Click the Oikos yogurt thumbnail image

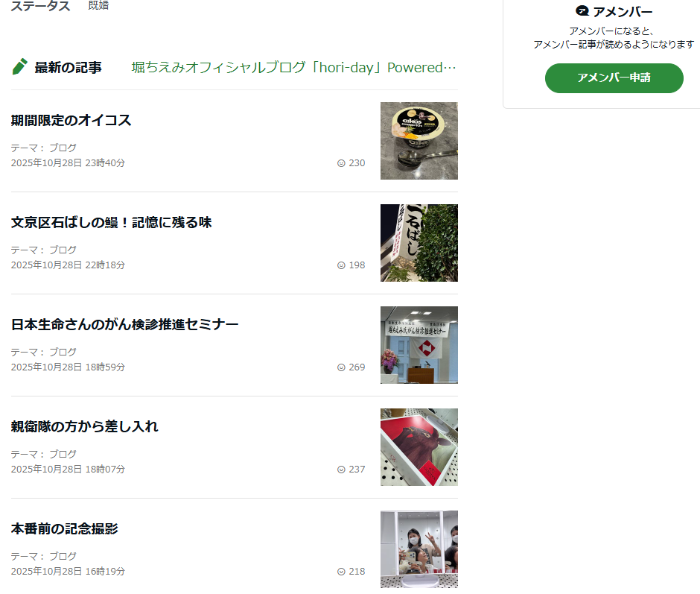click(x=419, y=141)
